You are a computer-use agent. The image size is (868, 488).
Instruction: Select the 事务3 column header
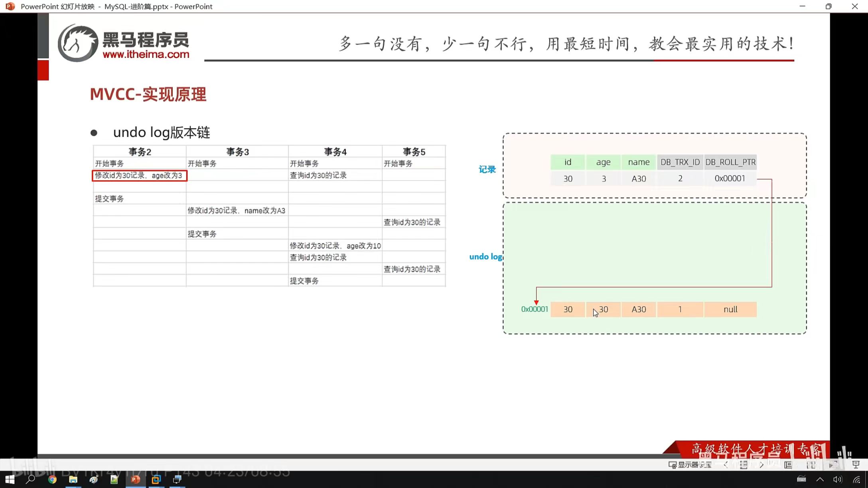237,152
